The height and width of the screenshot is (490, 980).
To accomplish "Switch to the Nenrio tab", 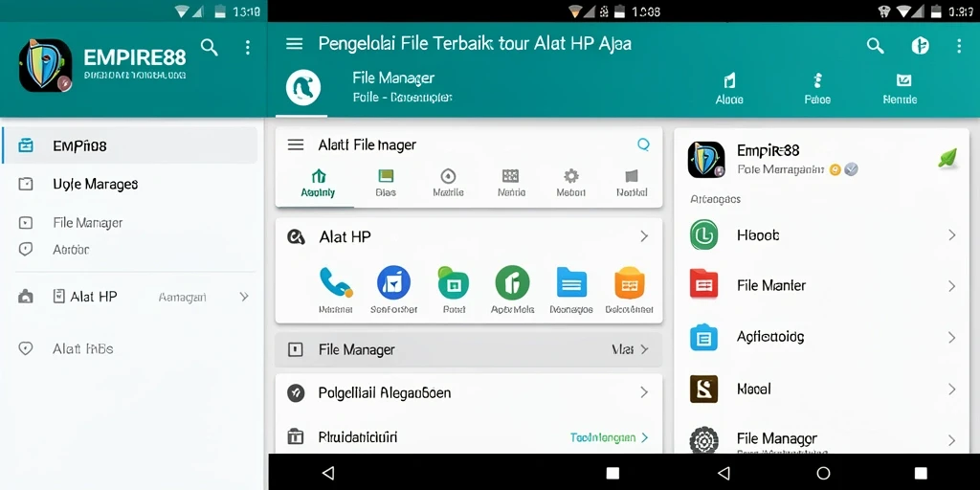I will (x=511, y=183).
